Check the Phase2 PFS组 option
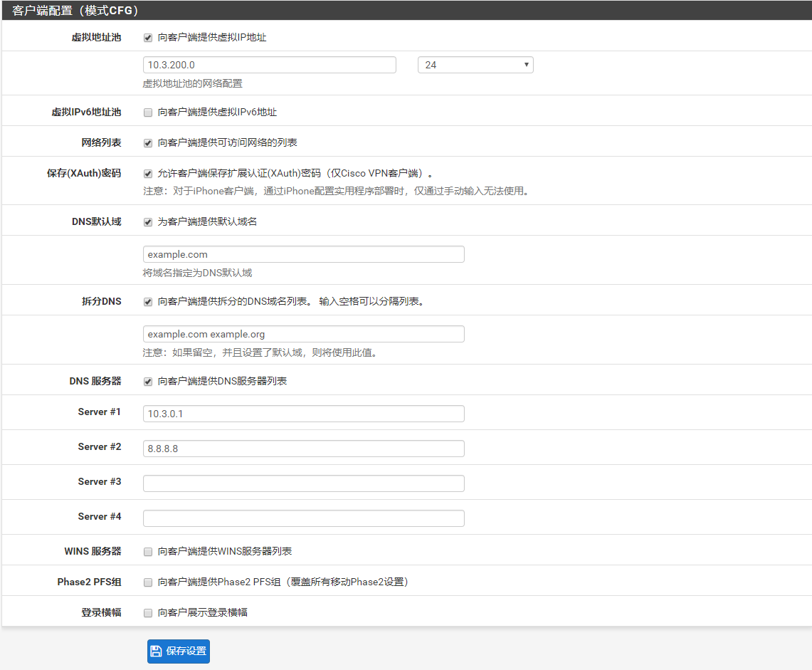This screenshot has height=670, width=812. click(148, 581)
